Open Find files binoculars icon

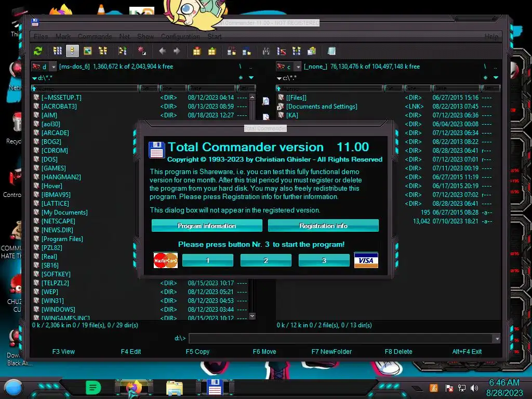[x=266, y=51]
